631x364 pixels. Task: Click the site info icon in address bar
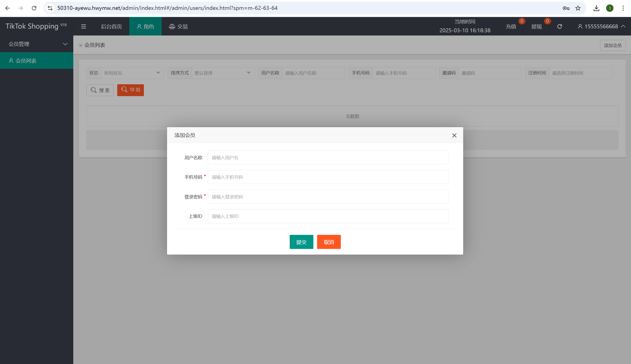[50, 8]
